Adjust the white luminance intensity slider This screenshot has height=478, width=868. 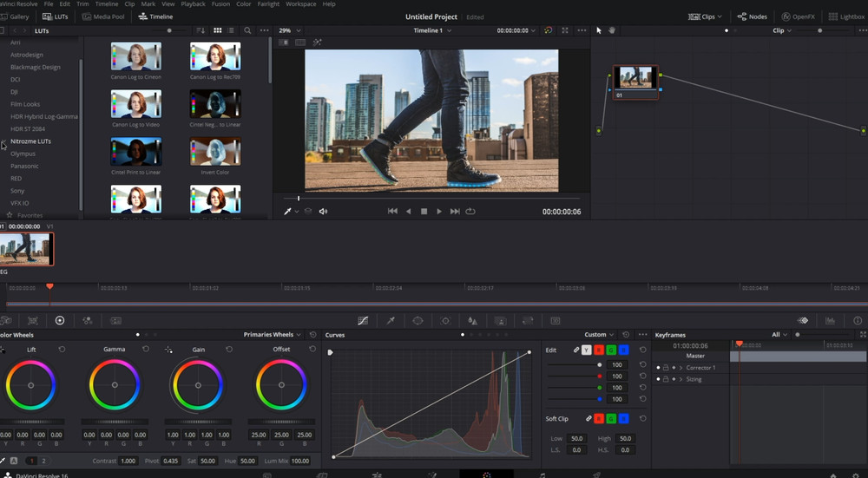pos(574,365)
